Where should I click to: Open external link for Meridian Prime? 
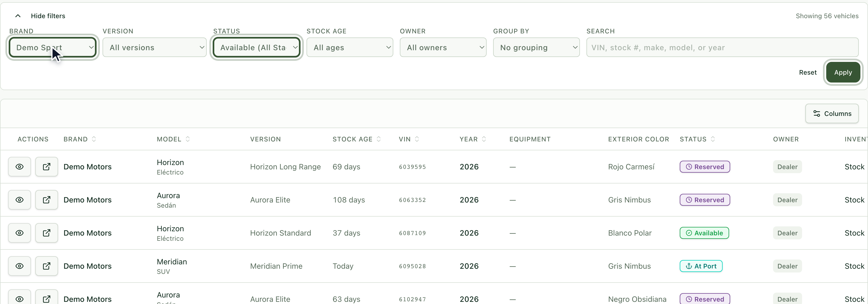click(x=46, y=266)
